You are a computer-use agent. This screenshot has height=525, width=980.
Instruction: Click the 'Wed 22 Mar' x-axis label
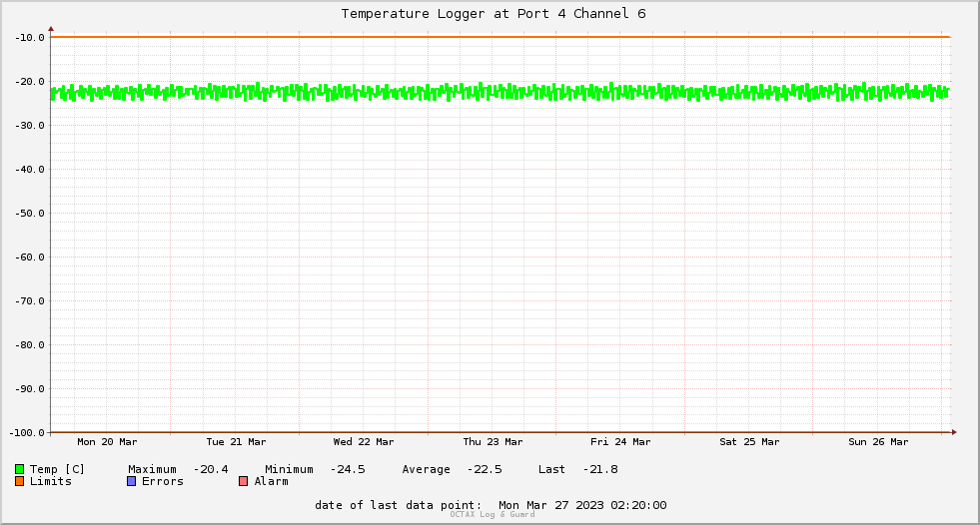363,442
